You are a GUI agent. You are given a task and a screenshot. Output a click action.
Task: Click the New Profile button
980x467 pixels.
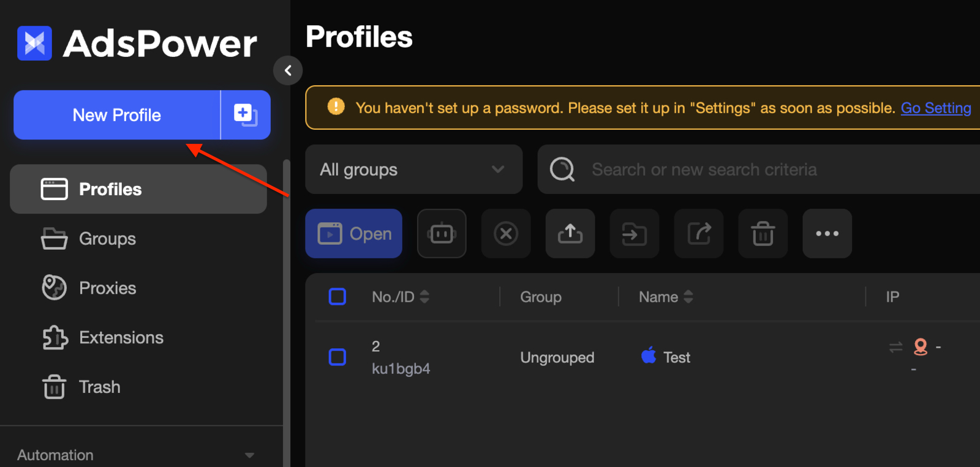[117, 115]
